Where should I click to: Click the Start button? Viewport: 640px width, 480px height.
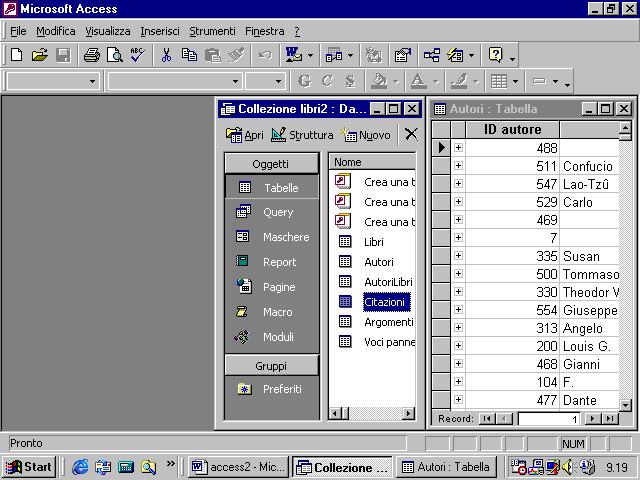(x=29, y=467)
